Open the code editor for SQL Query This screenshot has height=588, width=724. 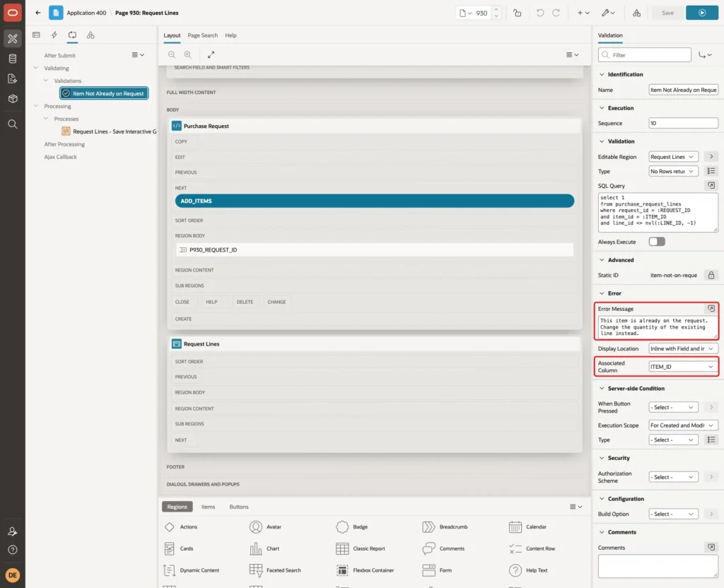711,186
